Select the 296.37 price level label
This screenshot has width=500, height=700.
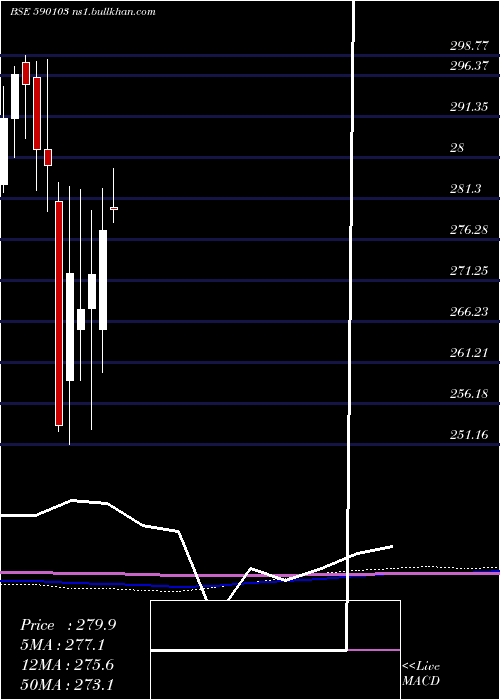coord(469,66)
